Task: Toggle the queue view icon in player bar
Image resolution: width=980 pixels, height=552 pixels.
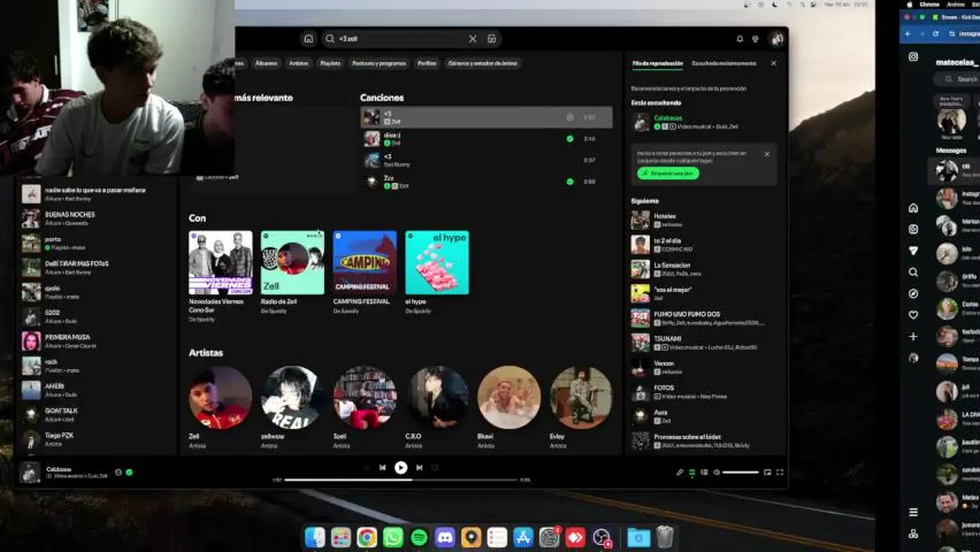Action: (692, 472)
